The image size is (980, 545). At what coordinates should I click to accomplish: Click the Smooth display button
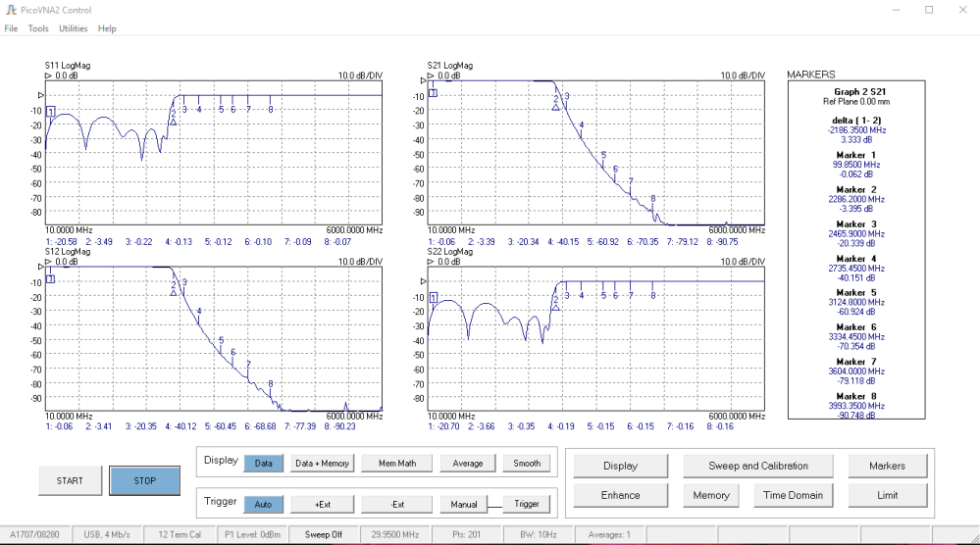(x=526, y=463)
